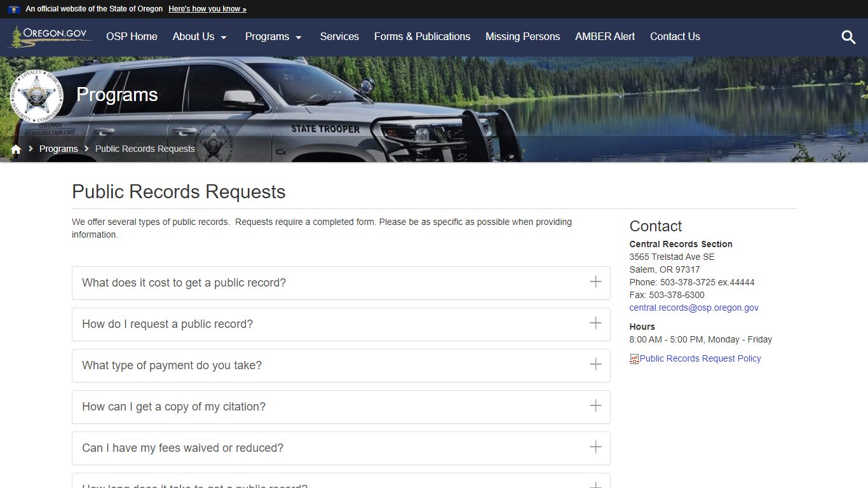The width and height of the screenshot is (868, 488).
Task: Click plus icon for request a public record
Action: click(595, 323)
